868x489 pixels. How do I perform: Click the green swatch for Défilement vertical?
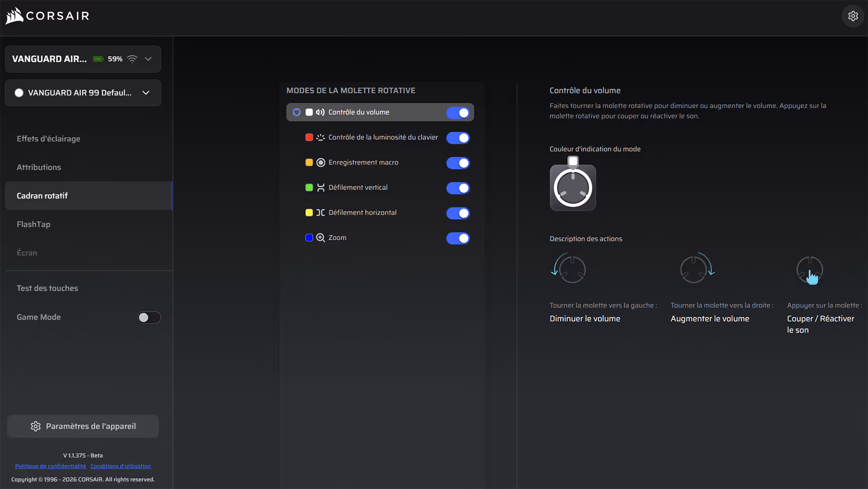(x=309, y=188)
